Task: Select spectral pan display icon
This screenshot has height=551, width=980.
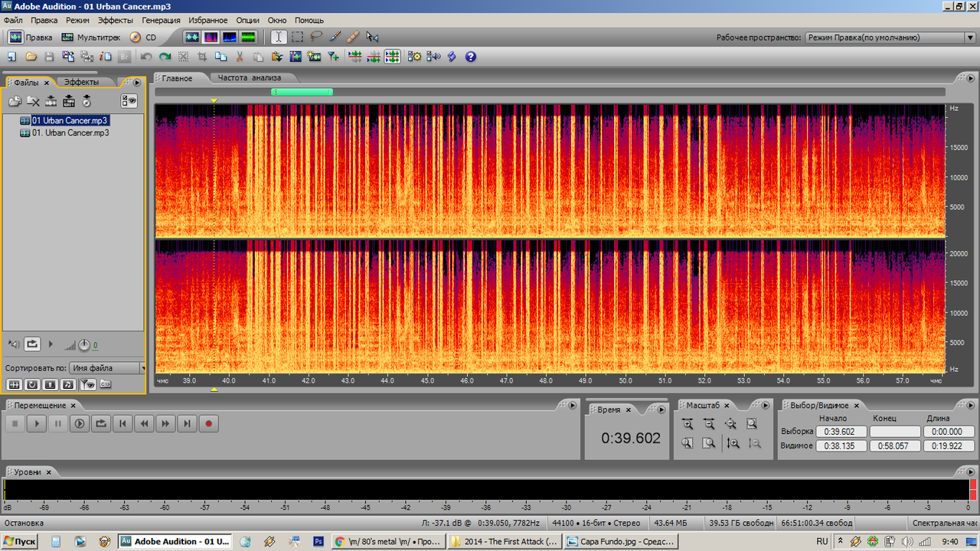Action: [229, 37]
